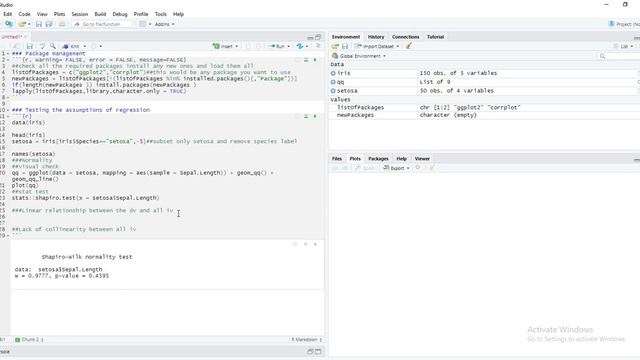Save the Untitled document via editor toolbar
Image resolution: width=640 pixels, height=360 pixels.
click(x=29, y=46)
